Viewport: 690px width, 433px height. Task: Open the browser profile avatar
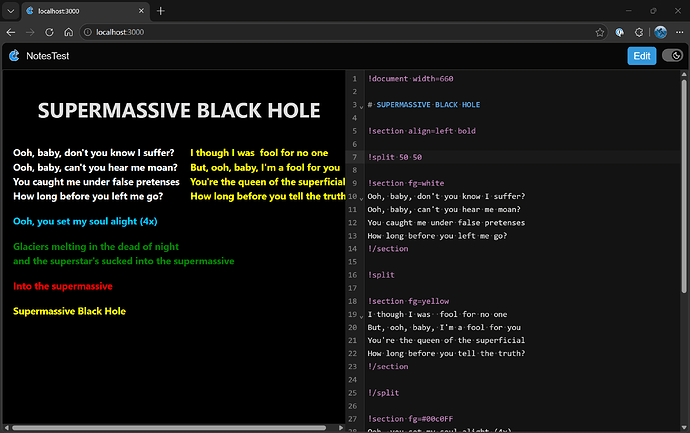(x=661, y=32)
